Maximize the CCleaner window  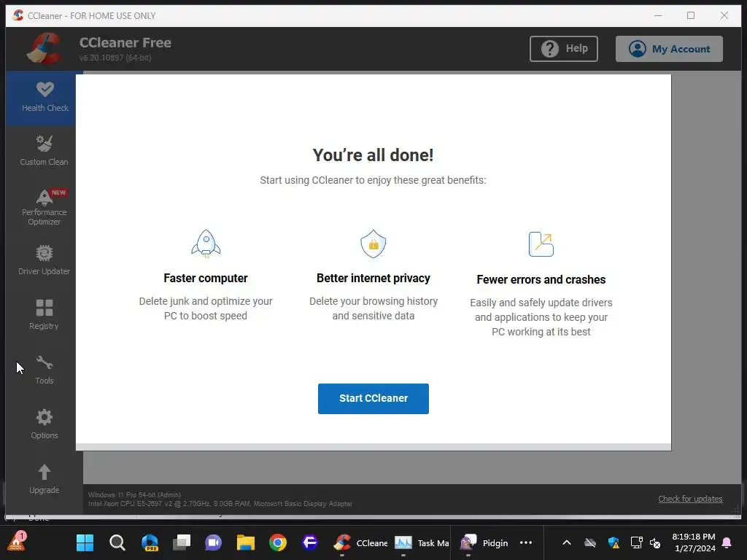(x=691, y=16)
